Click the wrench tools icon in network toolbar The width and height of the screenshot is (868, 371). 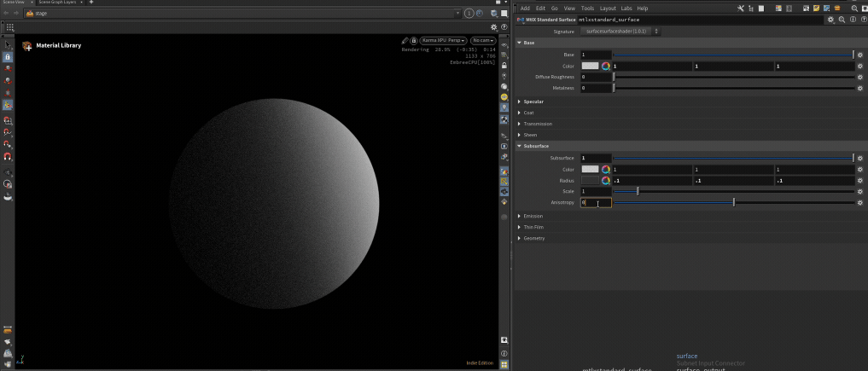tap(741, 8)
